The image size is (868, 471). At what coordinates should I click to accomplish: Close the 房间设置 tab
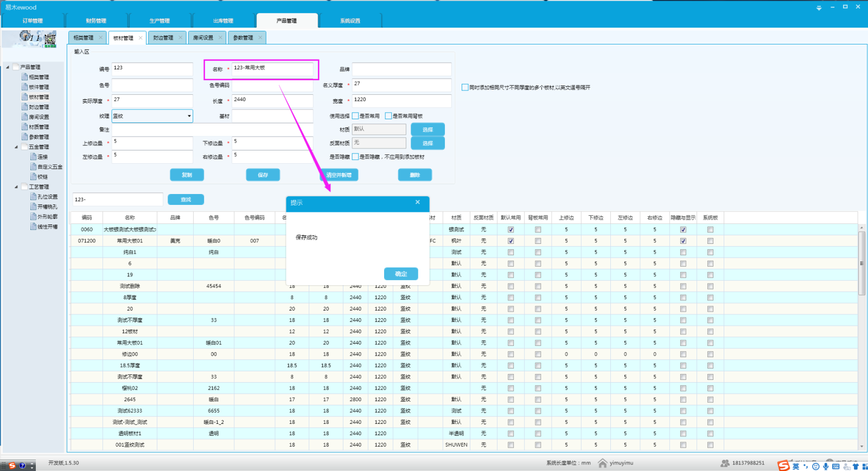click(220, 37)
